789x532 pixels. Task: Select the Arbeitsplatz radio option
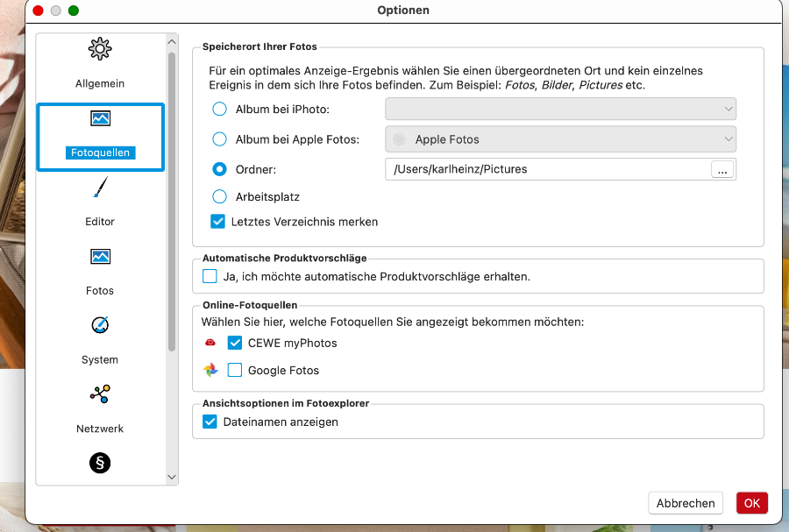pos(219,196)
